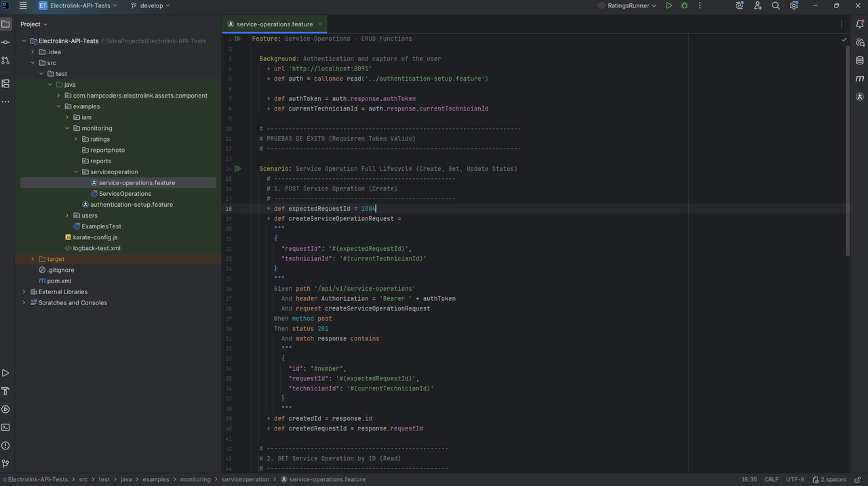
Task: Expand the users package arrow
Action: click(67, 216)
